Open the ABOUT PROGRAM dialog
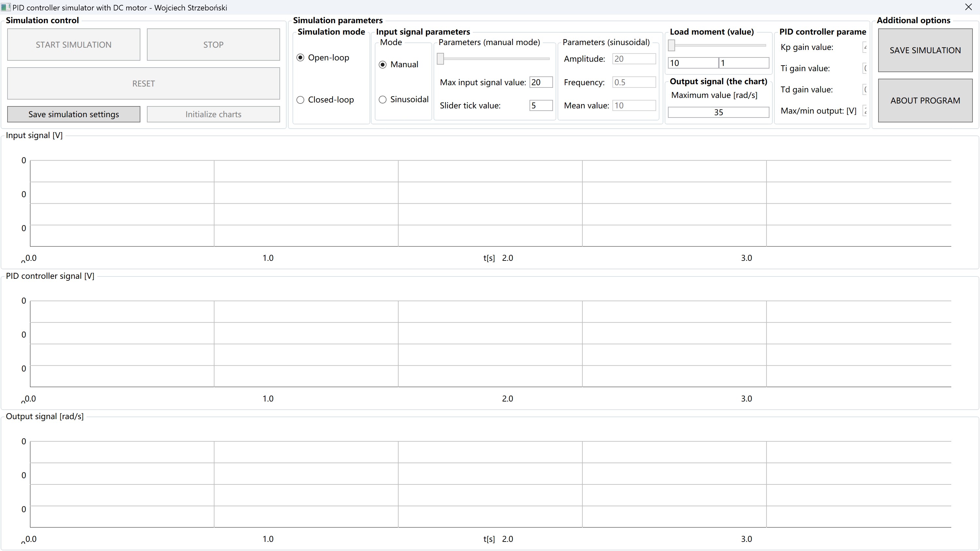The height and width of the screenshot is (551, 980). 925,101
